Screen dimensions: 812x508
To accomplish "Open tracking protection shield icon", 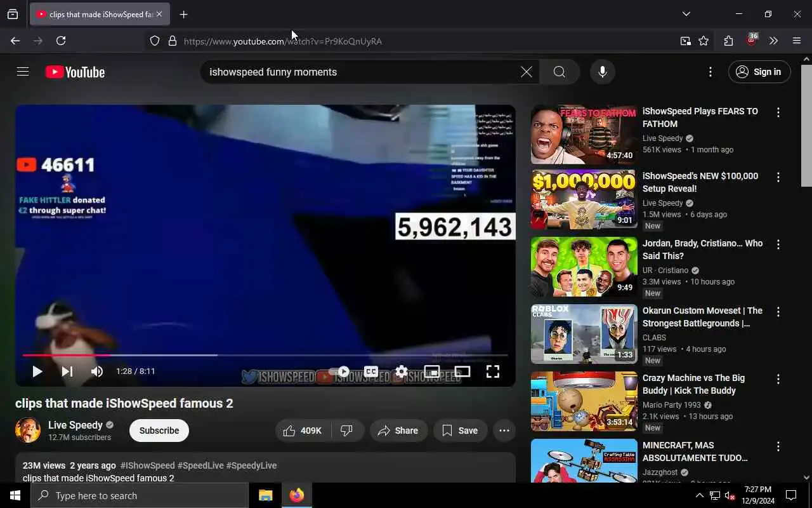I will click(155, 41).
